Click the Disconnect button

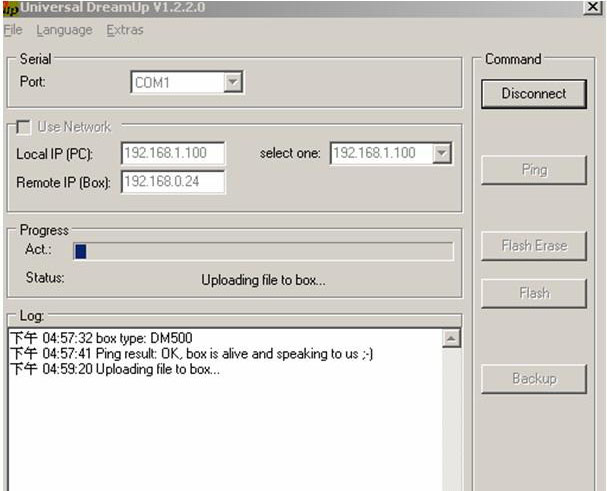click(x=534, y=94)
